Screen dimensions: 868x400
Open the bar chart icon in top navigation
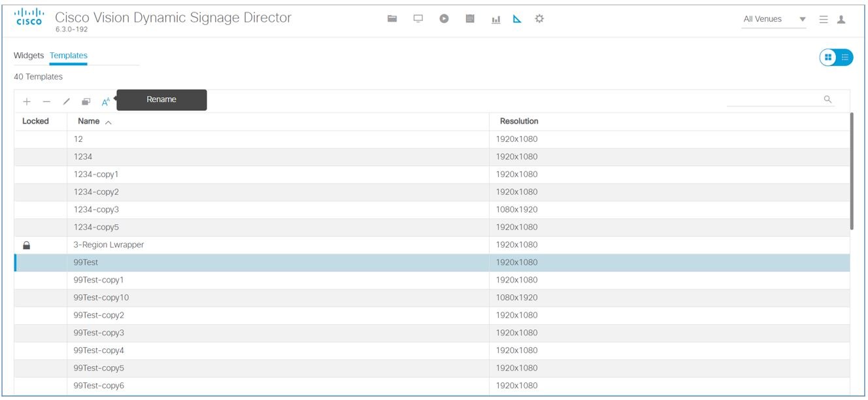tap(496, 20)
